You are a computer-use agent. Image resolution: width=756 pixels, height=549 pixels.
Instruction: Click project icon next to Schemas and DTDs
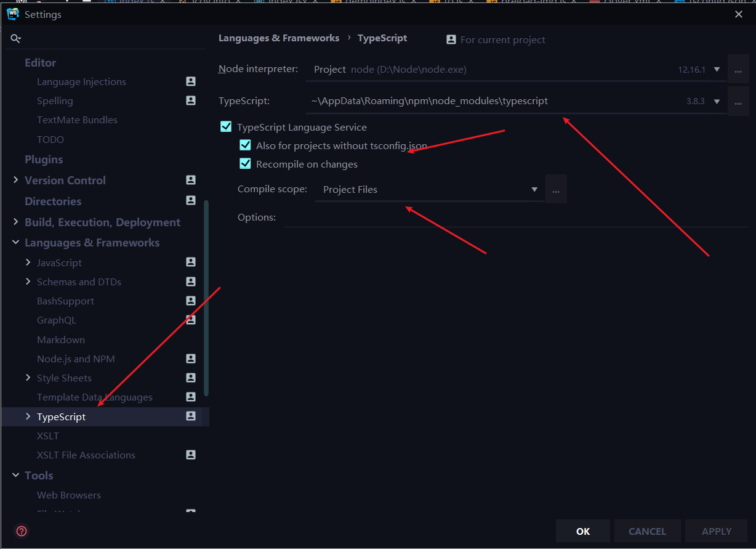[x=191, y=282]
